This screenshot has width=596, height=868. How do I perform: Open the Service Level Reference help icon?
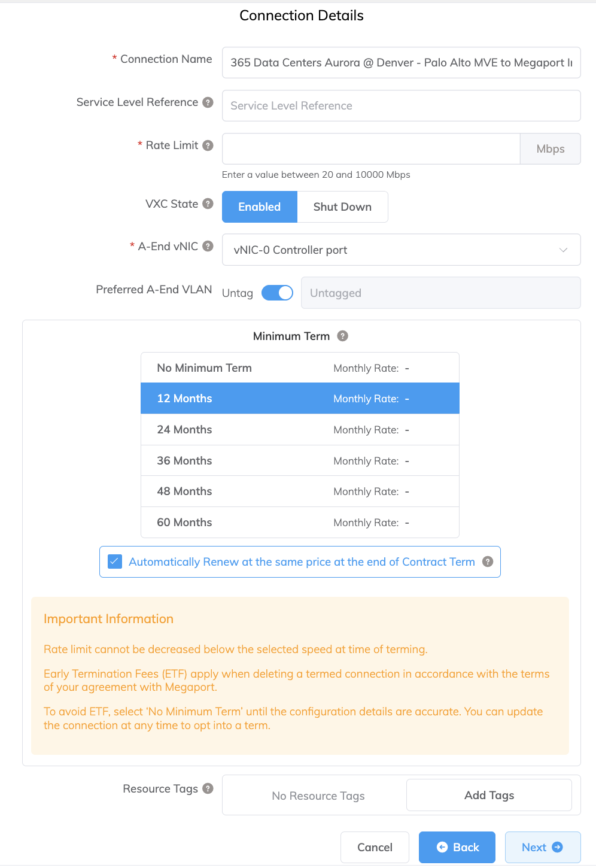[x=208, y=102]
